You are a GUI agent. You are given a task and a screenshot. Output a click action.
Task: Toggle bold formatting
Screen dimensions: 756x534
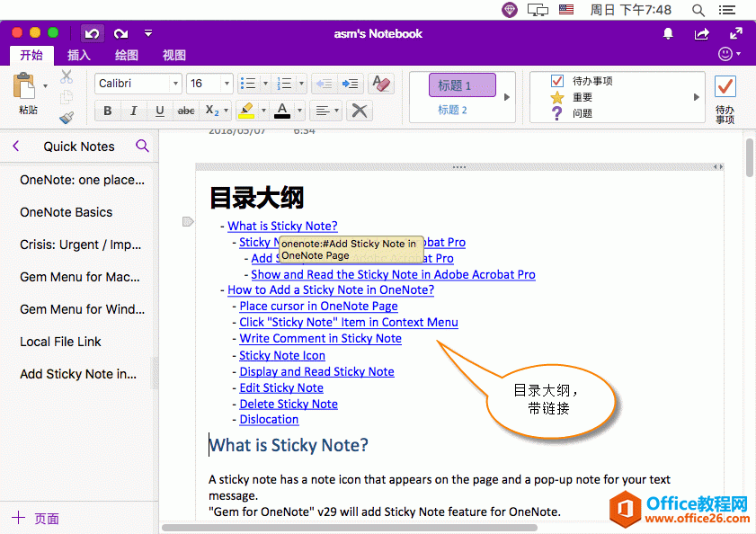[108, 111]
